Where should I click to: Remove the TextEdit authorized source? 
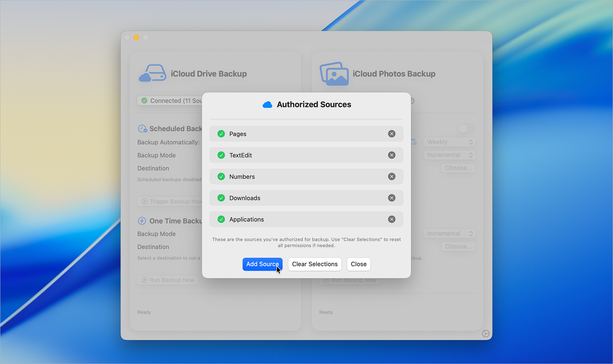point(391,155)
